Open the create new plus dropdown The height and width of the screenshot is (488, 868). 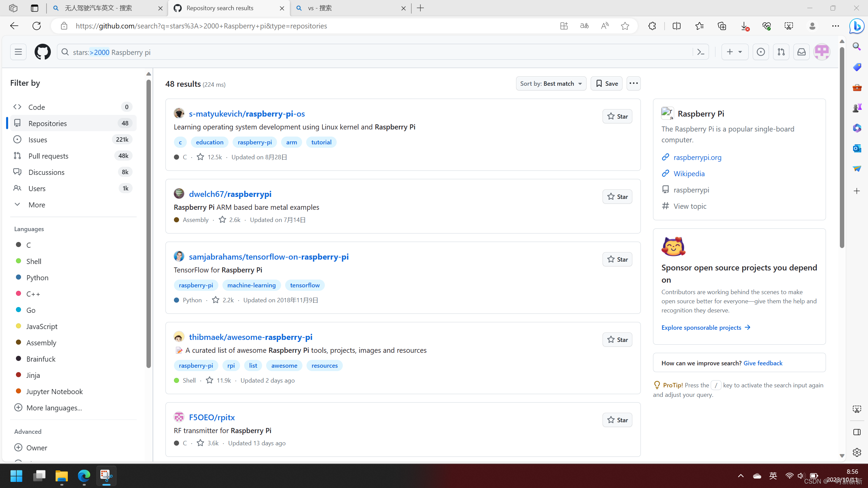click(x=734, y=52)
